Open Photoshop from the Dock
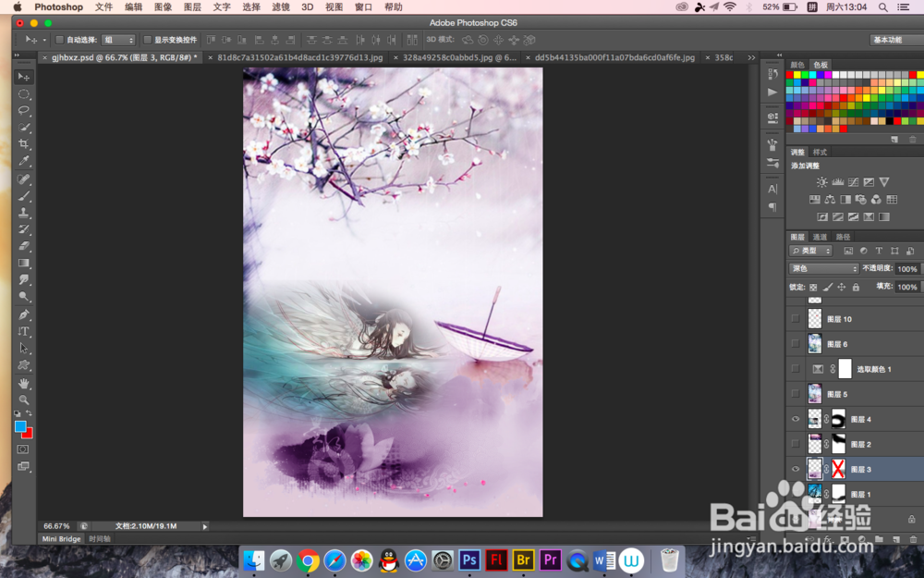Screen dimensions: 924x578 469,560
